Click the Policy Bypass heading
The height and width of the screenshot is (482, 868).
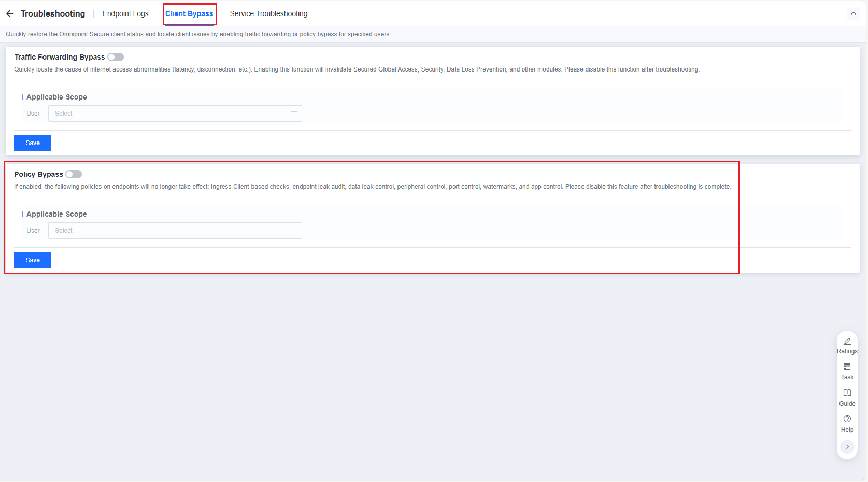(38, 174)
